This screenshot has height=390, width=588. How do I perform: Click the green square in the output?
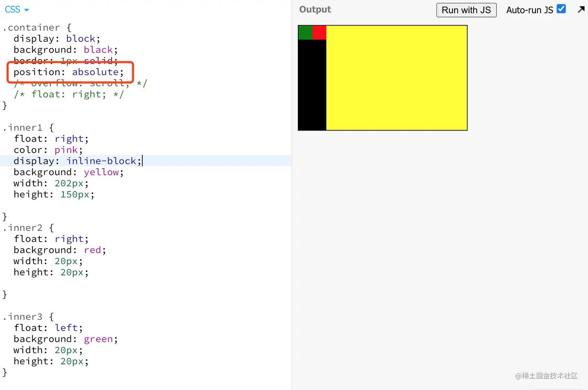pos(305,33)
